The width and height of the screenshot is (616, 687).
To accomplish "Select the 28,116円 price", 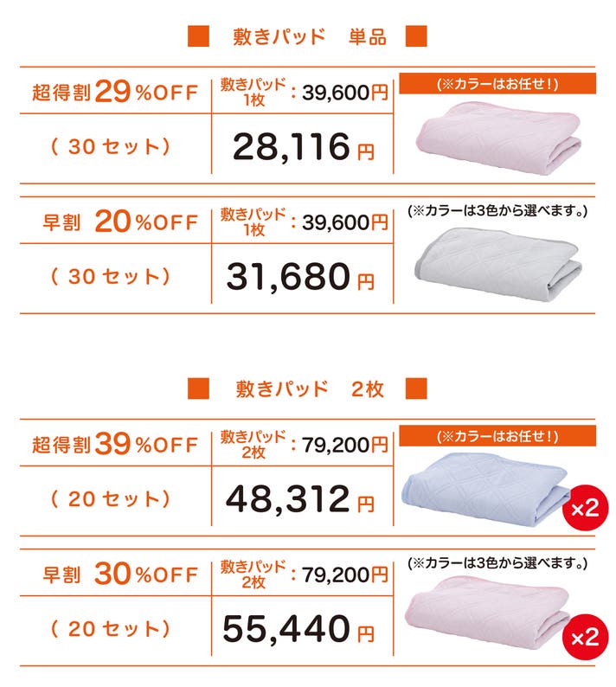I will pos(302,149).
